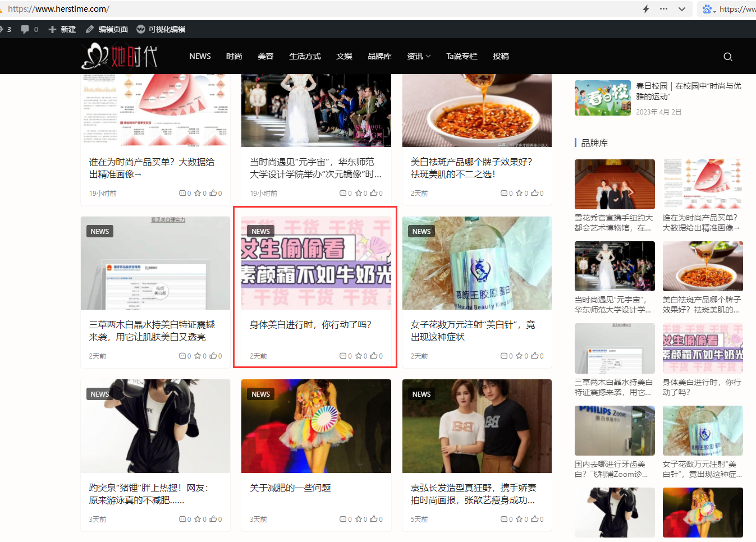
Task: Click NEWS tag on 三草两木 card image
Action: click(x=100, y=231)
